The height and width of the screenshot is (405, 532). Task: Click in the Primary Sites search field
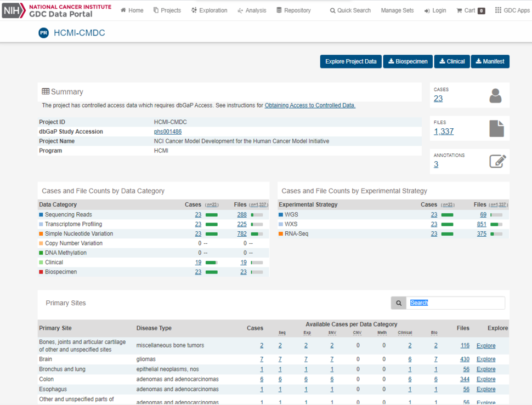455,303
